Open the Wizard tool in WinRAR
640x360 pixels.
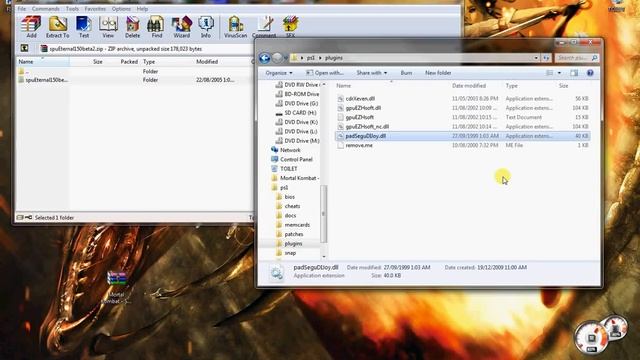(182, 27)
